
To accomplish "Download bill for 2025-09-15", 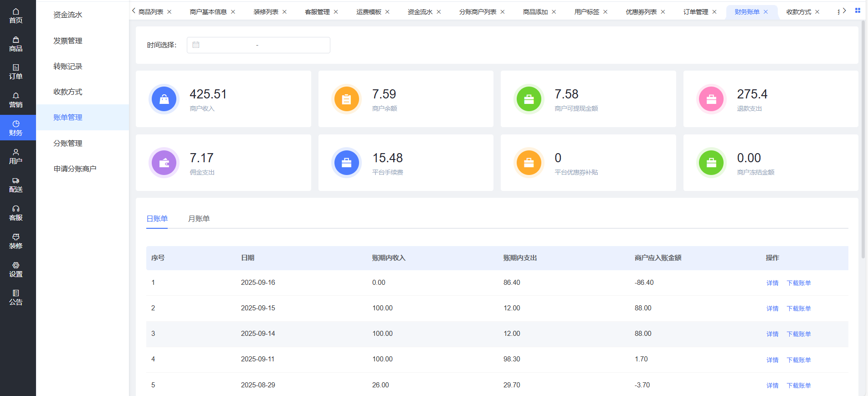I will tap(799, 309).
